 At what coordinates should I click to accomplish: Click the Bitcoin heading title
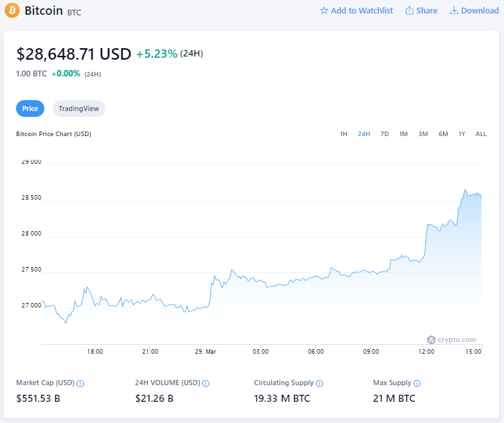click(44, 11)
